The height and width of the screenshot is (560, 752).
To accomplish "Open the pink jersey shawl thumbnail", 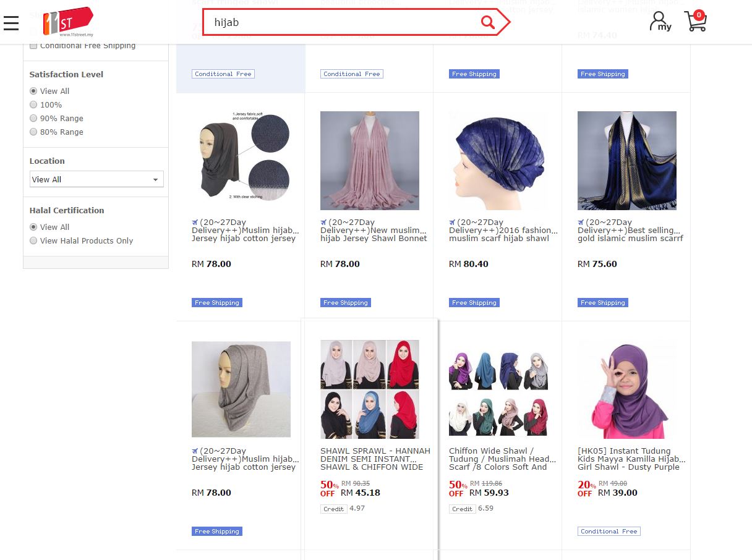I will 369,161.
